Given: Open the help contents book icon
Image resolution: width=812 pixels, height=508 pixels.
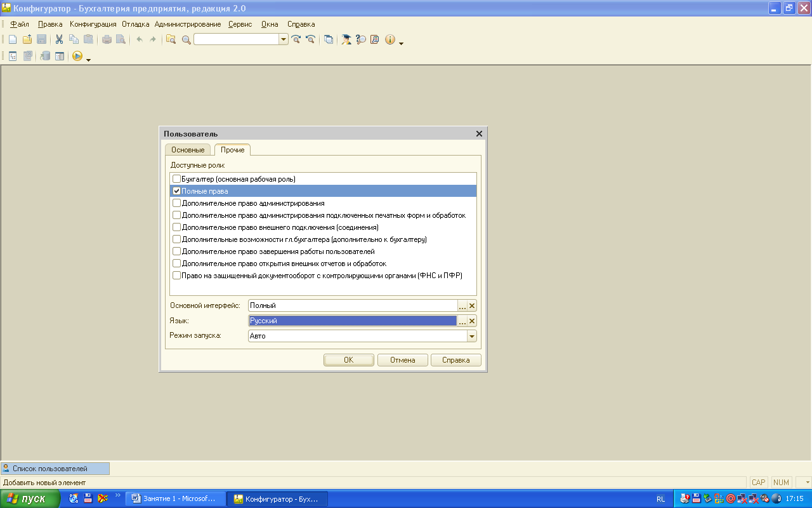Looking at the screenshot, I should tap(375, 39).
